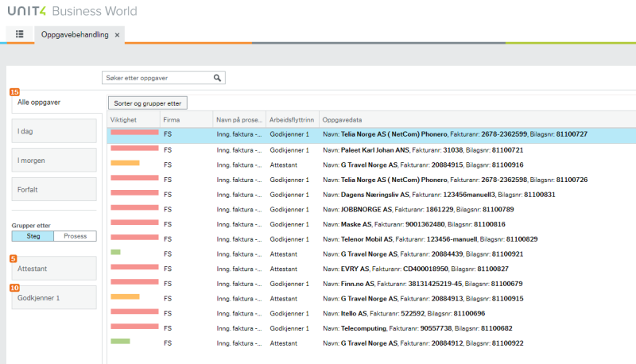
Task: Sort by the Navn på prose... column
Action: pos(239,119)
